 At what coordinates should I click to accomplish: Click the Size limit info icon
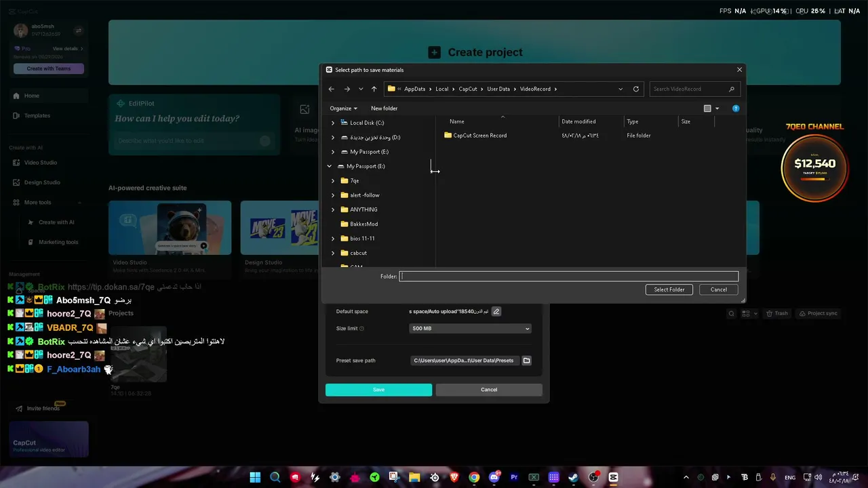(361, 329)
